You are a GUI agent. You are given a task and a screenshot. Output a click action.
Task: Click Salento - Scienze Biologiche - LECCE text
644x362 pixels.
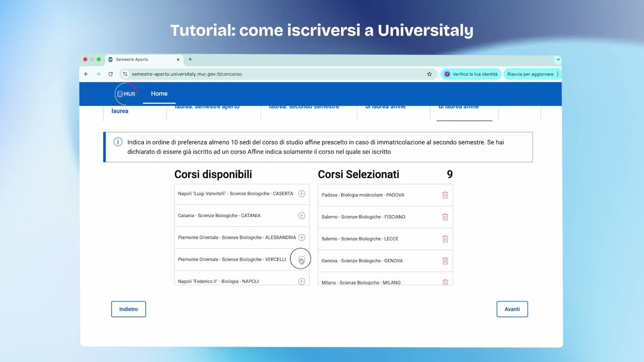[x=360, y=239]
